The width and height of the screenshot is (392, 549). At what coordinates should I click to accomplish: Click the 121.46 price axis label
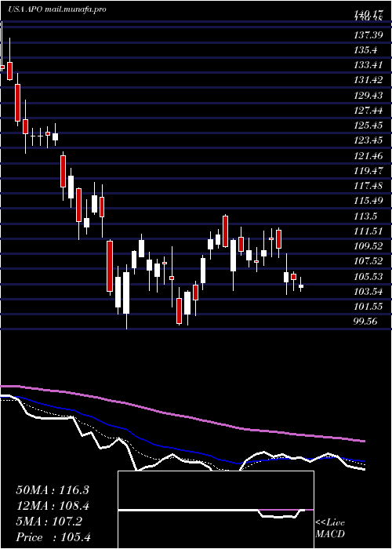[x=368, y=156]
